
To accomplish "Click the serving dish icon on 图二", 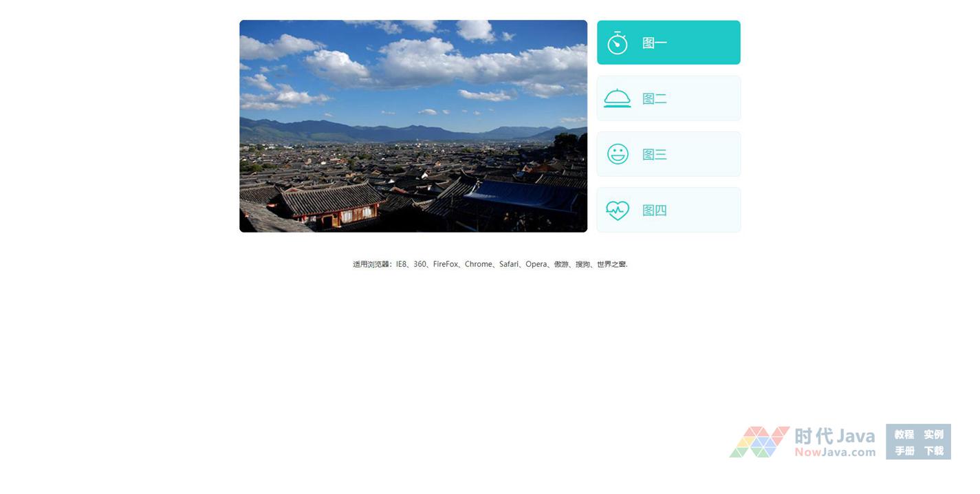I will tap(617, 98).
